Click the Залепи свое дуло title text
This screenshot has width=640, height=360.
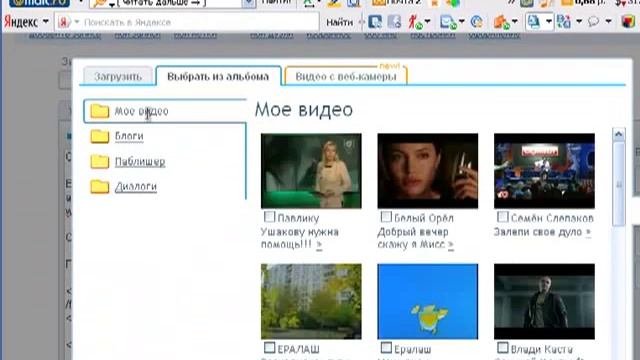(x=538, y=232)
